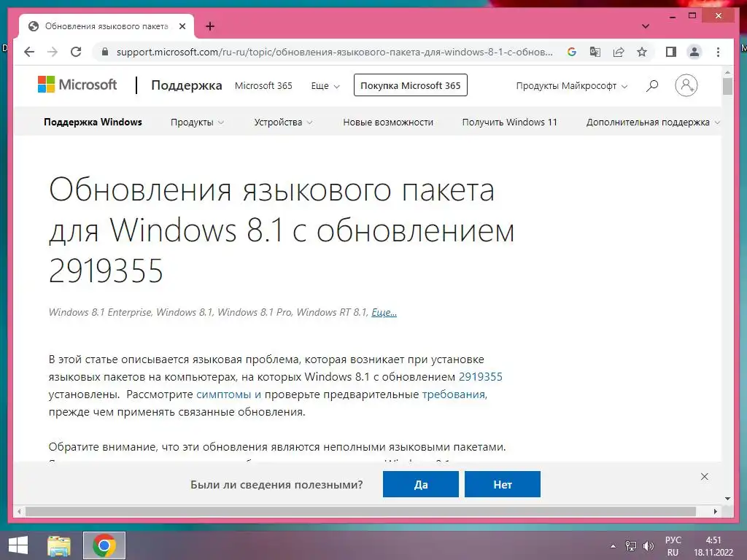This screenshot has width=747, height=560.
Task: Click the Google icon in address bar
Action: coord(572,52)
